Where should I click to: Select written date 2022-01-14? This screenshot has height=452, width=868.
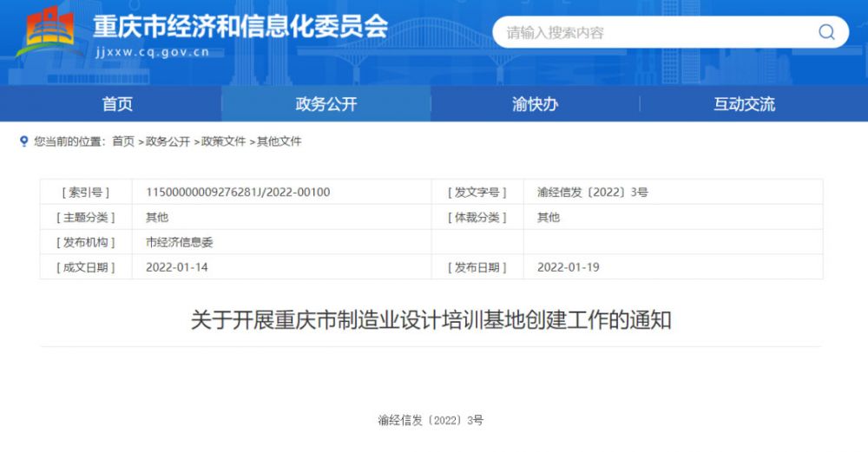(x=176, y=267)
